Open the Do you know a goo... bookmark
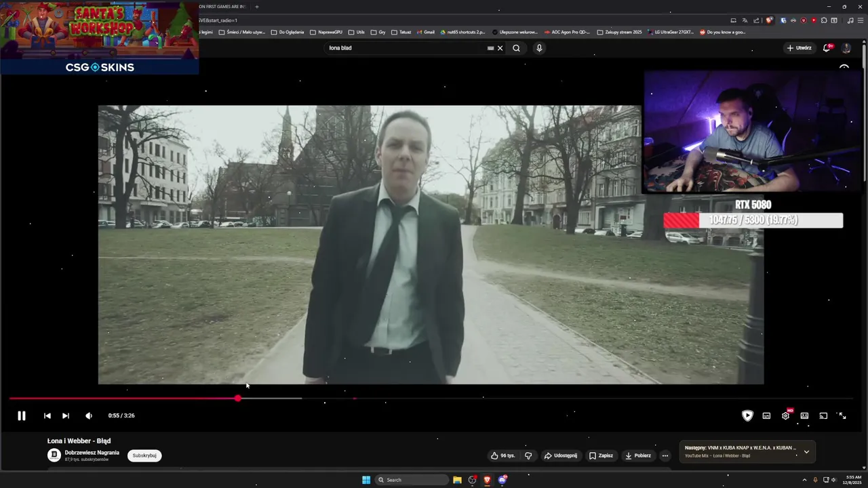 [x=722, y=32]
